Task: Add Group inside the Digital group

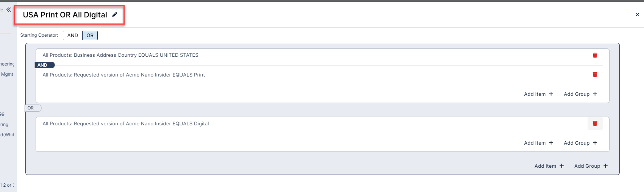Action: [580, 143]
